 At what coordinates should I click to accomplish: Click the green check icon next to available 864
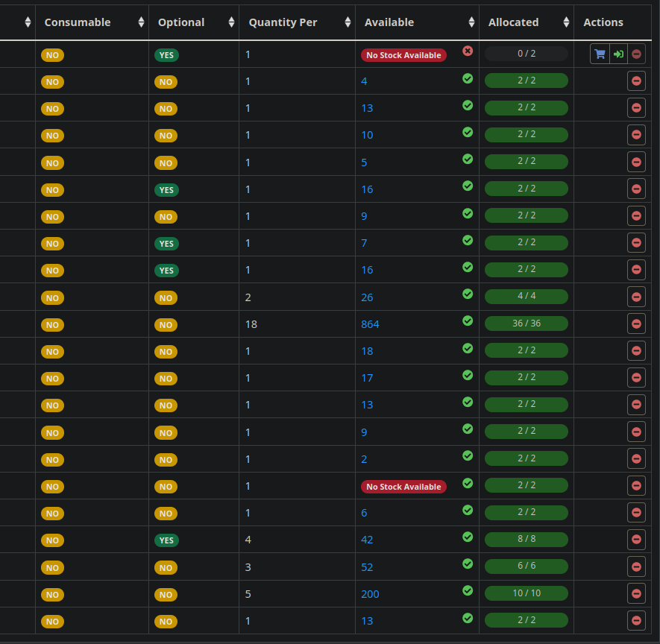click(x=468, y=321)
